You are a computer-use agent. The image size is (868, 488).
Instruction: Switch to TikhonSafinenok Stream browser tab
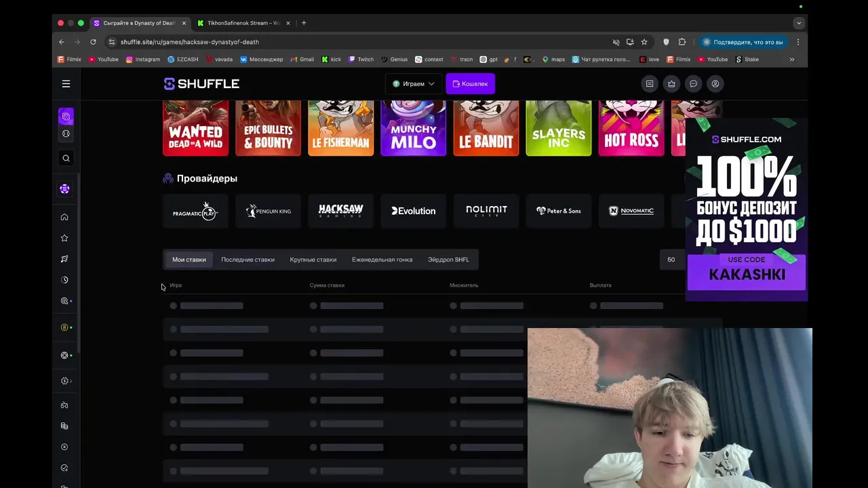(243, 23)
